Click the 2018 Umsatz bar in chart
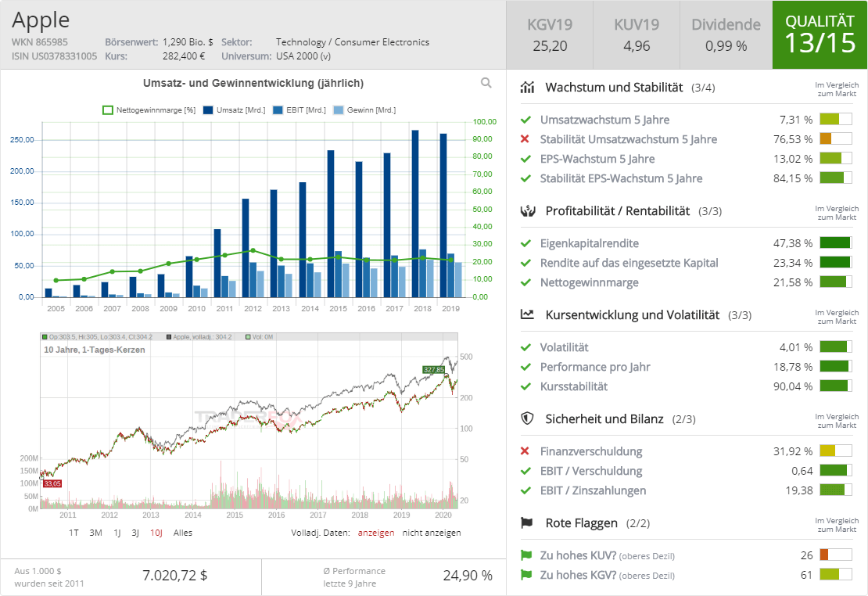The width and height of the screenshot is (868, 596). click(x=415, y=214)
